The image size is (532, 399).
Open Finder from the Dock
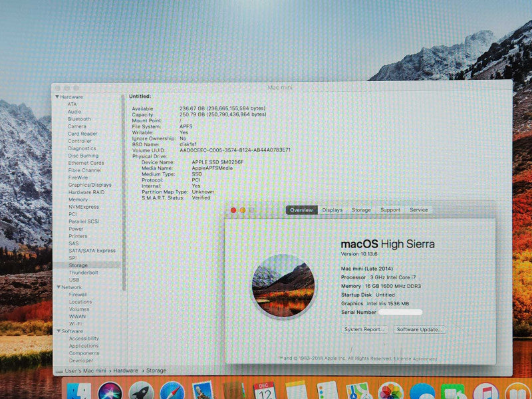(78, 391)
